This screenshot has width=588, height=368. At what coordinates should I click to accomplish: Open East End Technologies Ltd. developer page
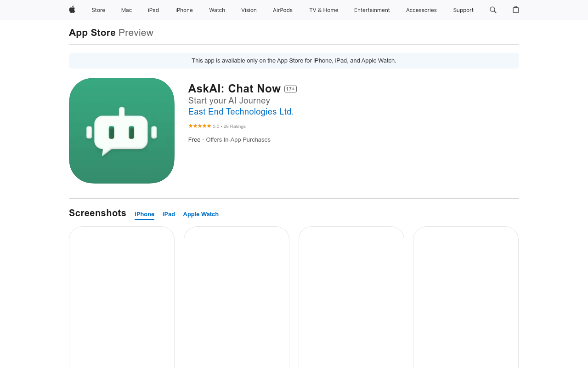click(x=241, y=111)
